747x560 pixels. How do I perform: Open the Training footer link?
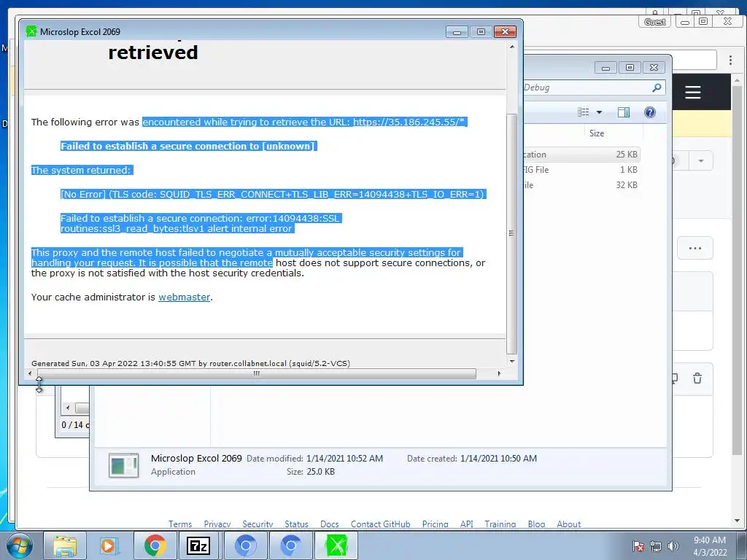pos(500,524)
